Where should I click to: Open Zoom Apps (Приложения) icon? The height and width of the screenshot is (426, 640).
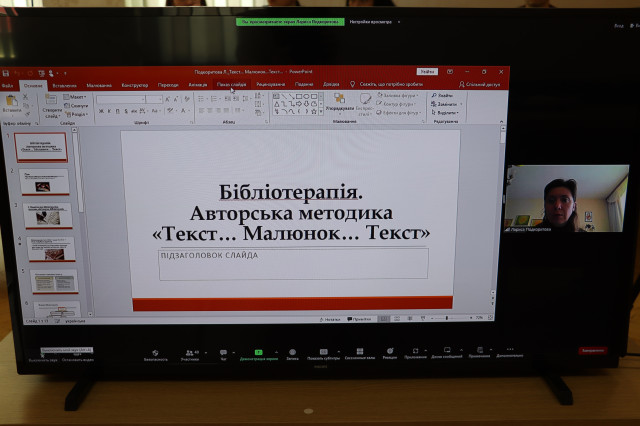[x=415, y=351]
